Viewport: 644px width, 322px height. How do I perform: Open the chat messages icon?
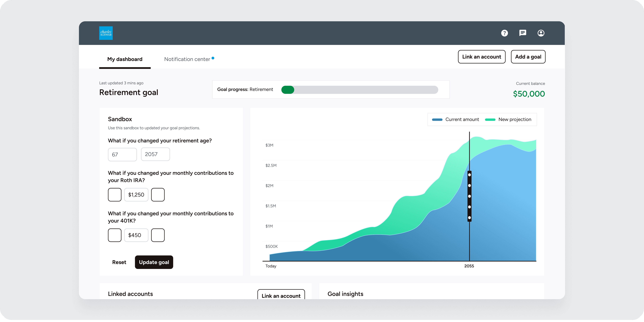[x=522, y=33]
